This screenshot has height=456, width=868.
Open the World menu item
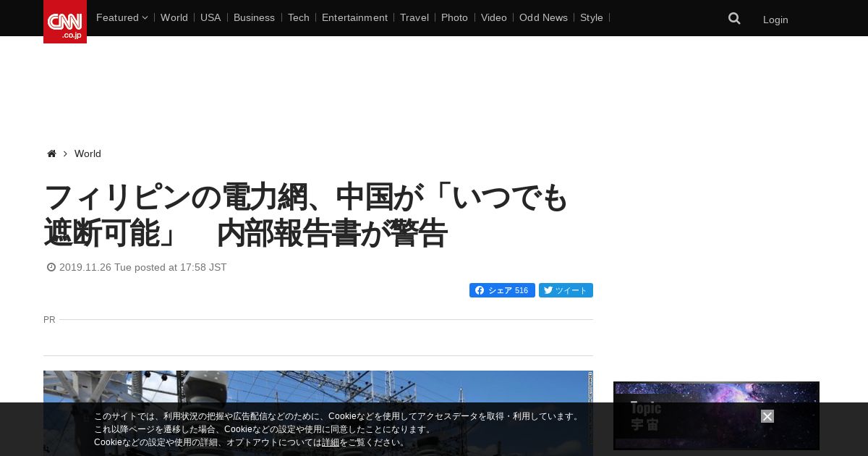coord(174,17)
